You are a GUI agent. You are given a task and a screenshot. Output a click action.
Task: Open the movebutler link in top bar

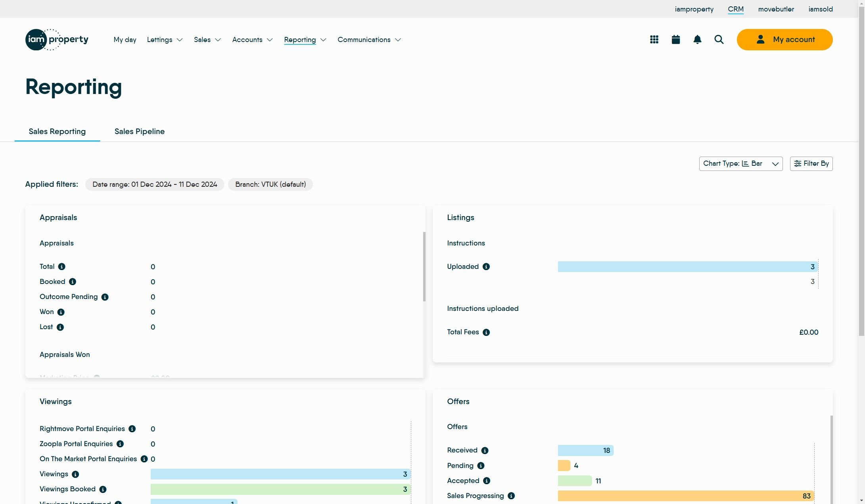(x=776, y=9)
